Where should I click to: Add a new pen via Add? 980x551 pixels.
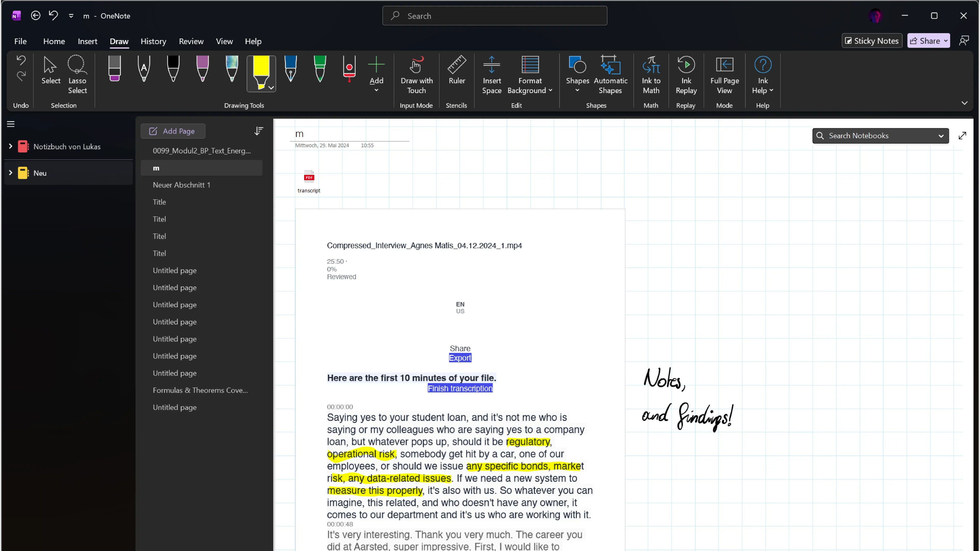[x=376, y=74]
